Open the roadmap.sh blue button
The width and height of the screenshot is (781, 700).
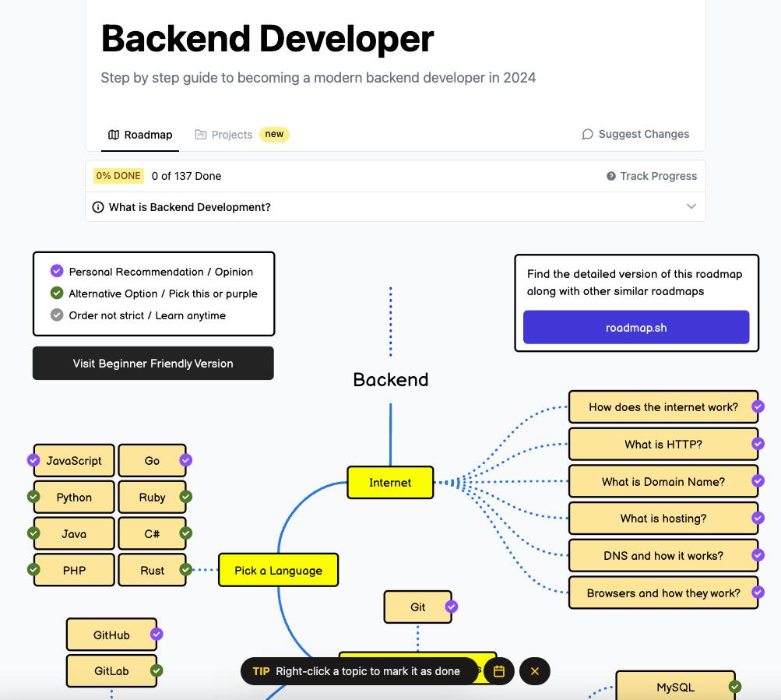pos(636,327)
